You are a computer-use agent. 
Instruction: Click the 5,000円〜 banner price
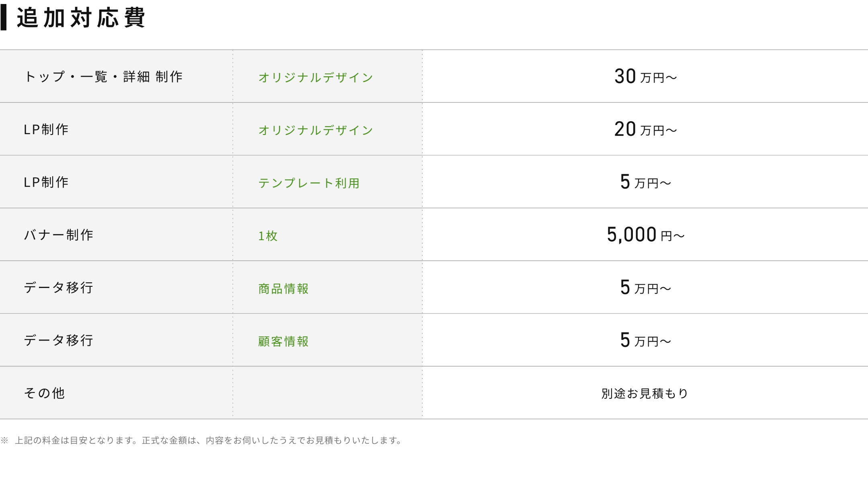pyautogui.click(x=645, y=235)
